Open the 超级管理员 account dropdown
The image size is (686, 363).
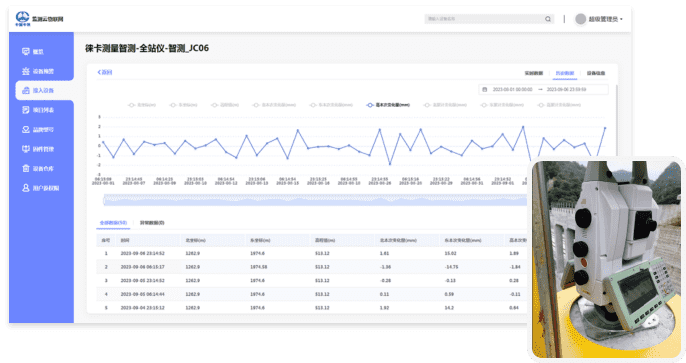(x=606, y=19)
